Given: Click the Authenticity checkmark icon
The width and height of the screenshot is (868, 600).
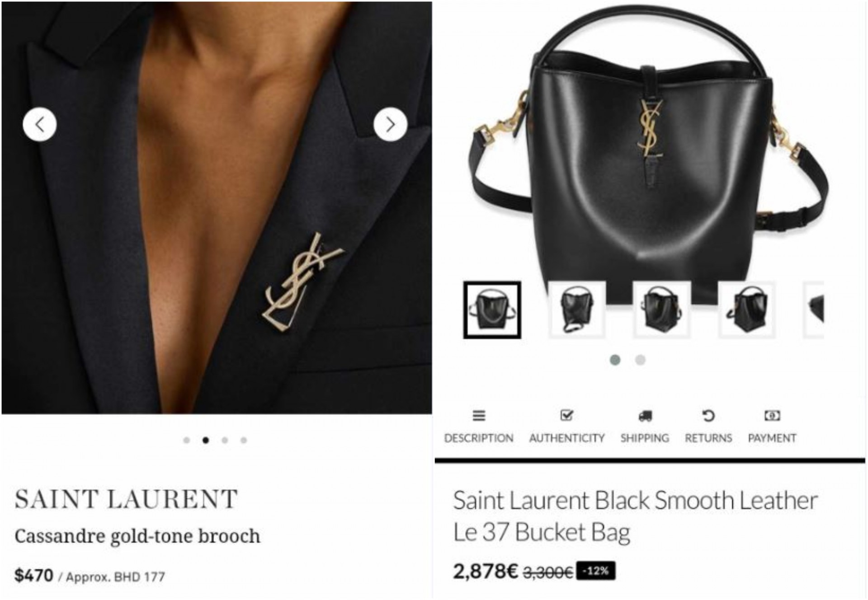Looking at the screenshot, I should point(566,415).
